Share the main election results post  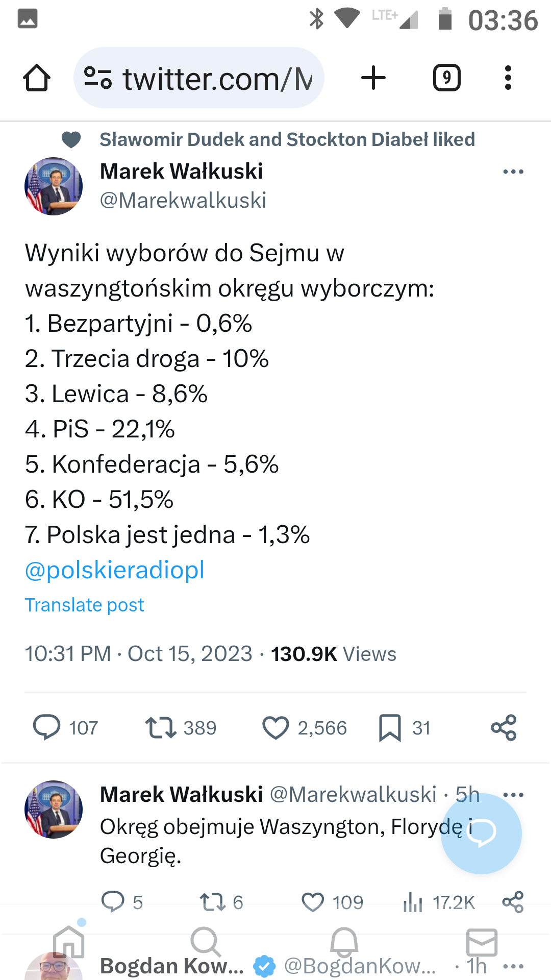(x=504, y=727)
